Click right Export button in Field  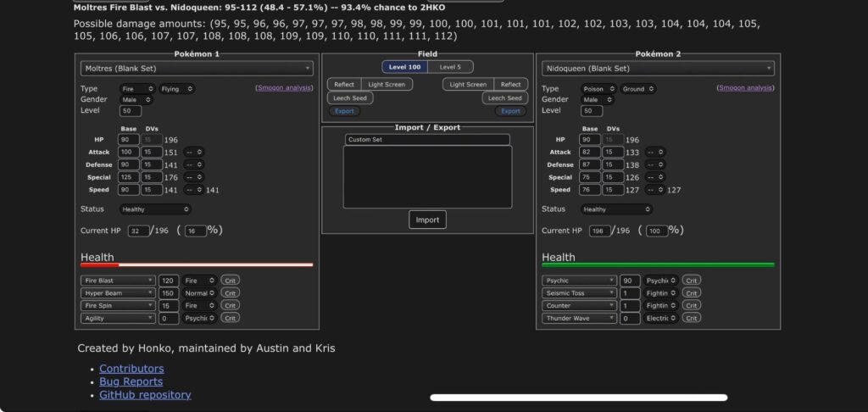pyautogui.click(x=510, y=111)
